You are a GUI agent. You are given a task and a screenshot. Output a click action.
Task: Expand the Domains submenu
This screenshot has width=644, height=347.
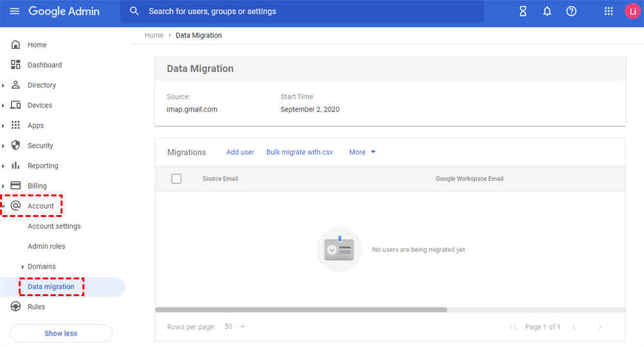(x=23, y=267)
